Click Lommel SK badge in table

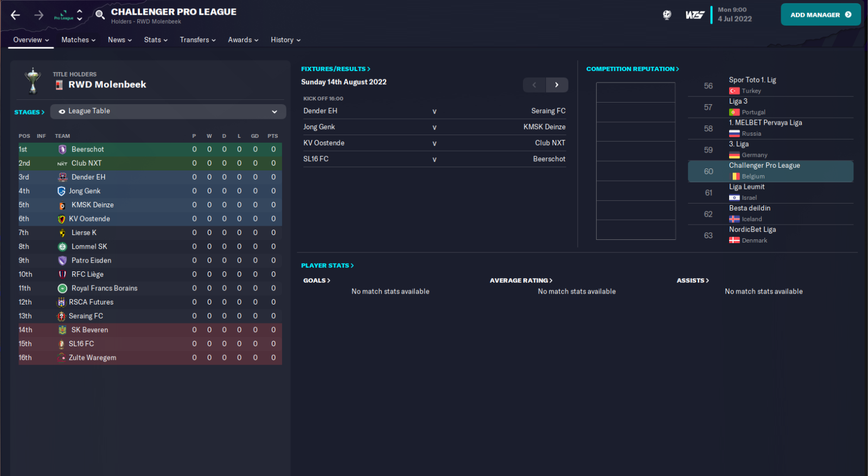62,246
